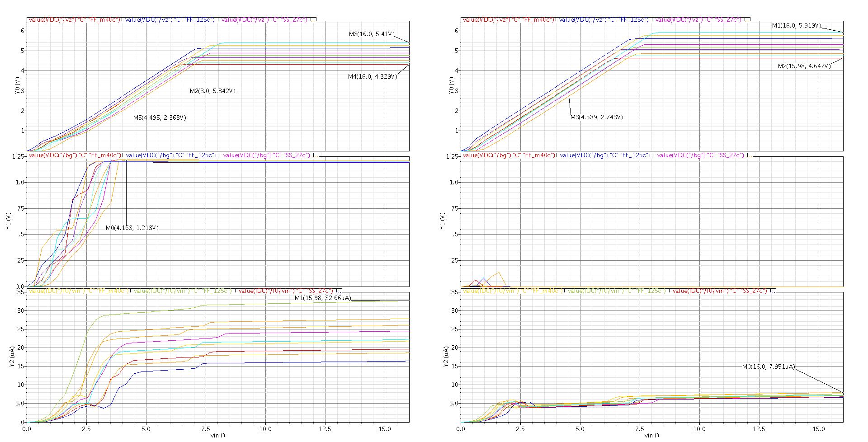Click red /bg FF_m40c legend in right graph
This screenshot has width=868, height=442.
[509, 155]
